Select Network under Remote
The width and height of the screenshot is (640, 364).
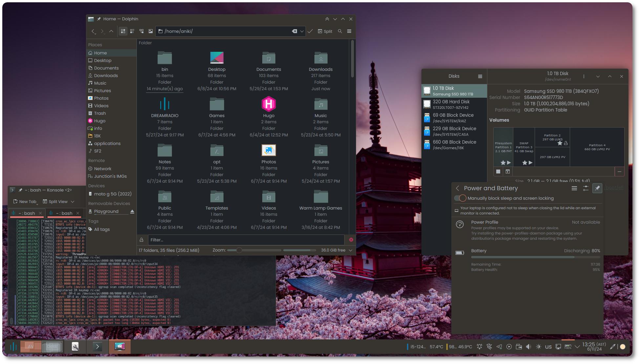(x=111, y=169)
